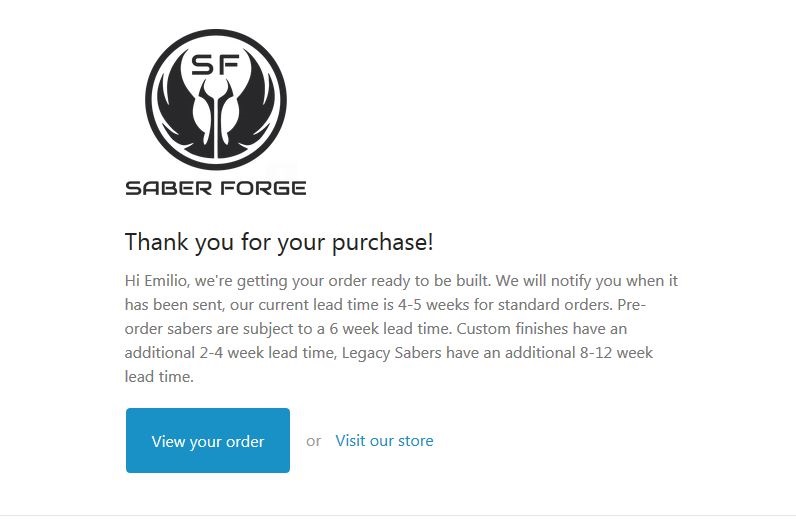Click the winged symbol in the logo
This screenshot has height=527, width=796.
[216, 120]
